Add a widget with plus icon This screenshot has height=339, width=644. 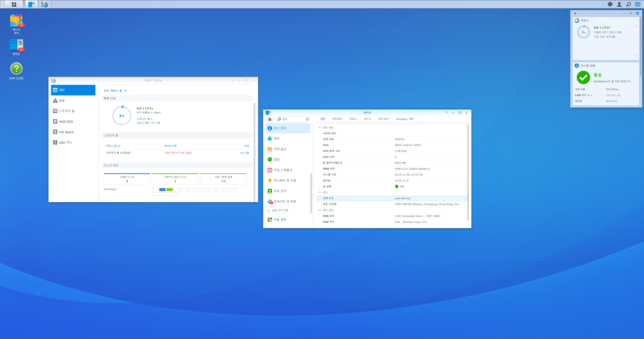[x=575, y=14]
